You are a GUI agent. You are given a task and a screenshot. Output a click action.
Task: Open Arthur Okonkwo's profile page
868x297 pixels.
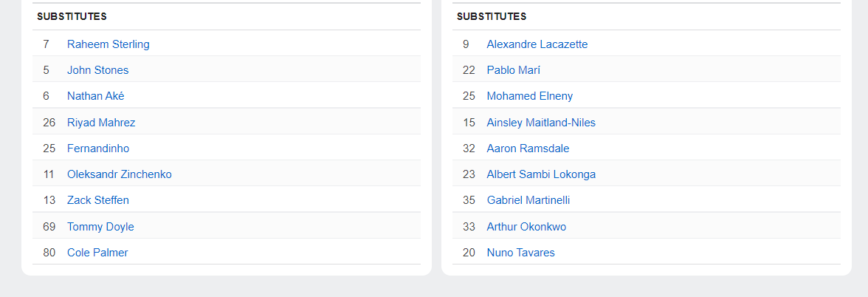click(526, 227)
